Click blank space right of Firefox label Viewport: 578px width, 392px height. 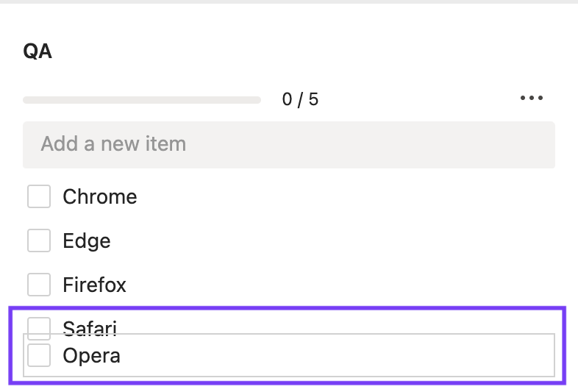(331, 285)
